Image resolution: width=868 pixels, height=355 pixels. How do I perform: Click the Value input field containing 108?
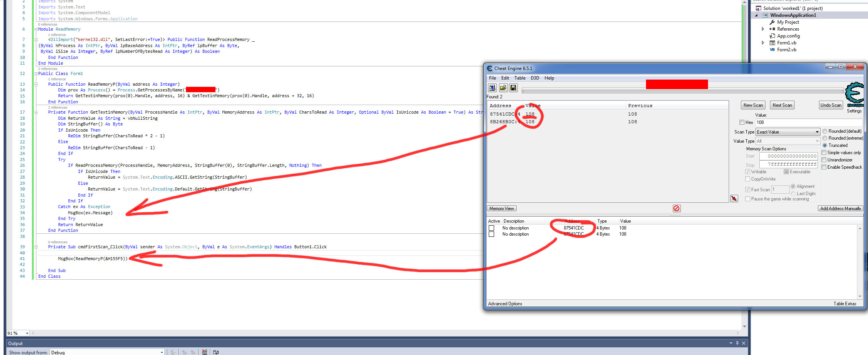[808, 122]
